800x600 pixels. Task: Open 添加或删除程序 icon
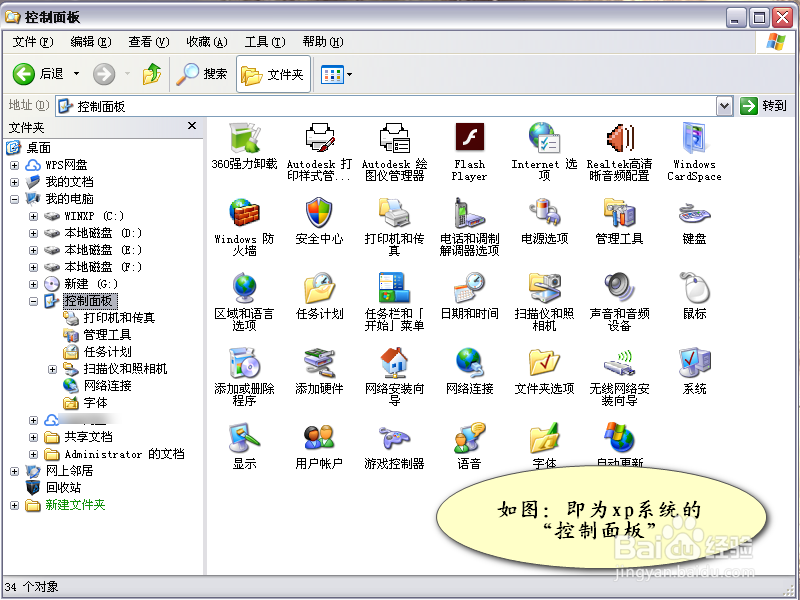tap(244, 363)
